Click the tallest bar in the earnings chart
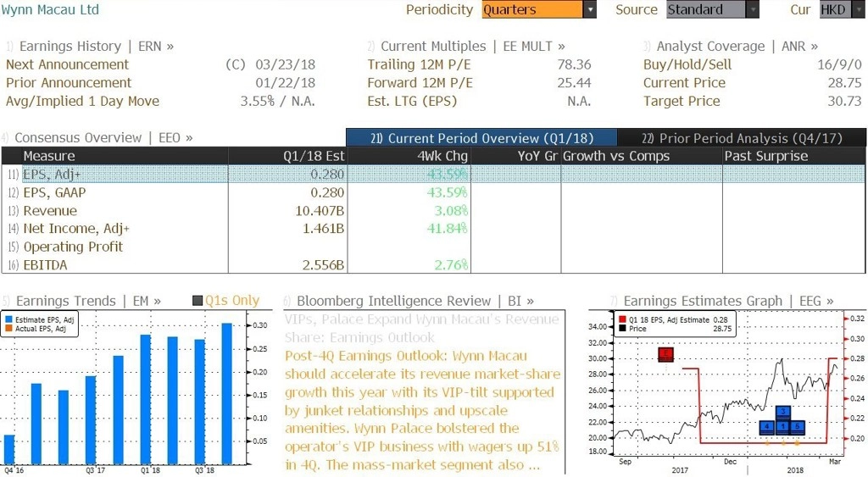Image resolution: width=868 pixels, height=477 pixels. click(227, 393)
